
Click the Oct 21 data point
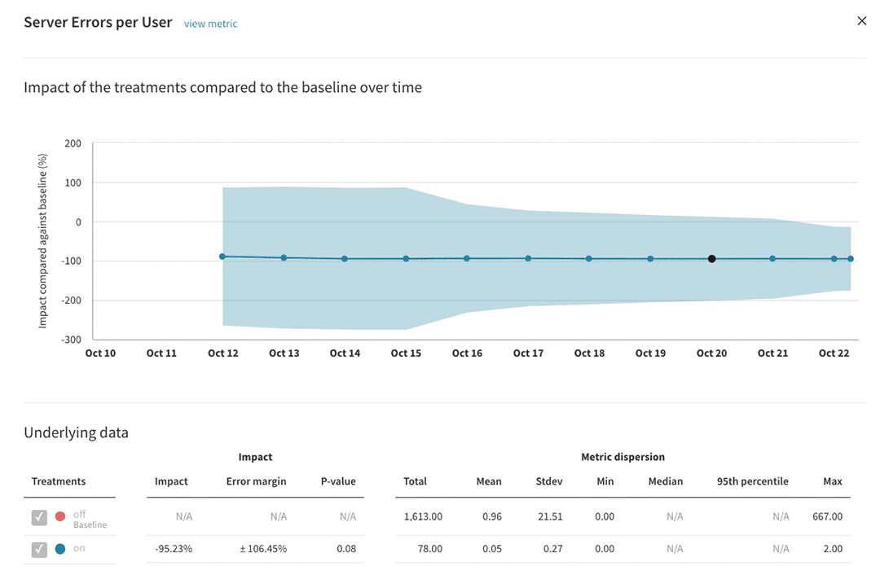772,259
